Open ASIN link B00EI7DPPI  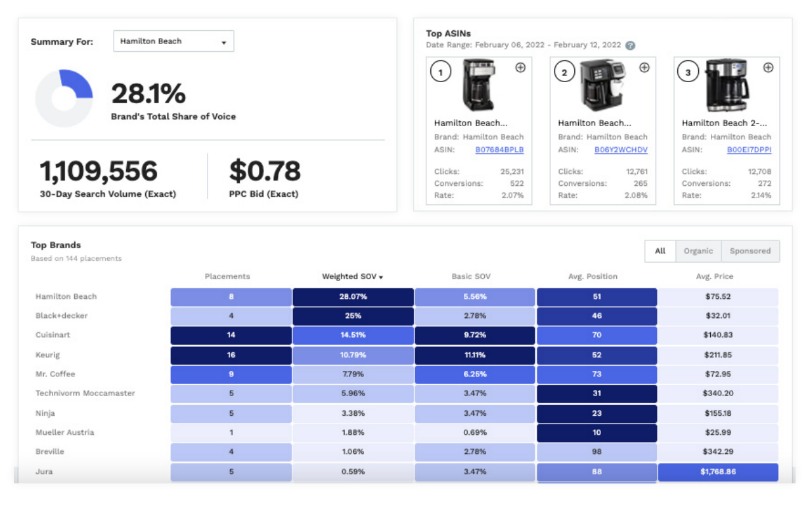click(x=749, y=150)
